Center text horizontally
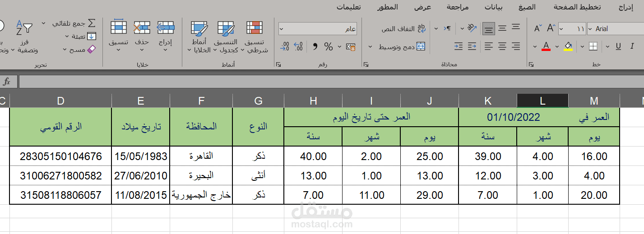 (502, 46)
